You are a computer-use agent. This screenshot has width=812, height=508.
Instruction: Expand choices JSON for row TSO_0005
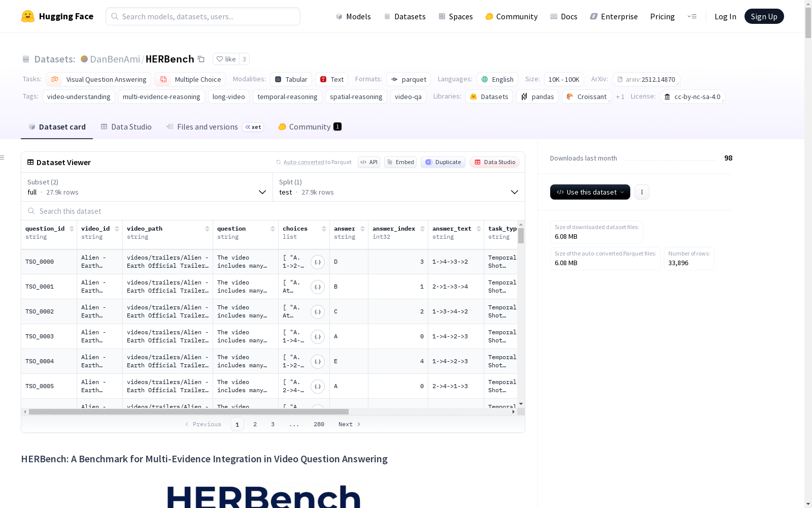coord(318,387)
